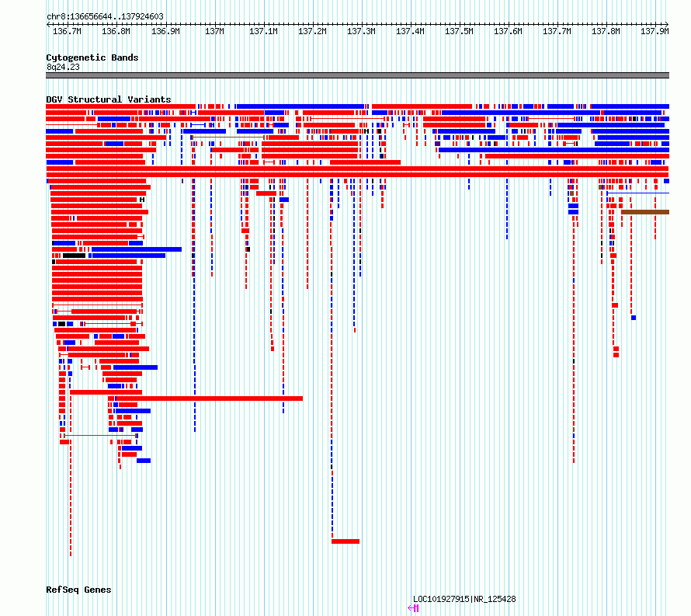
Task: Select the 136.9M ruler tick label
Action: click(165, 31)
